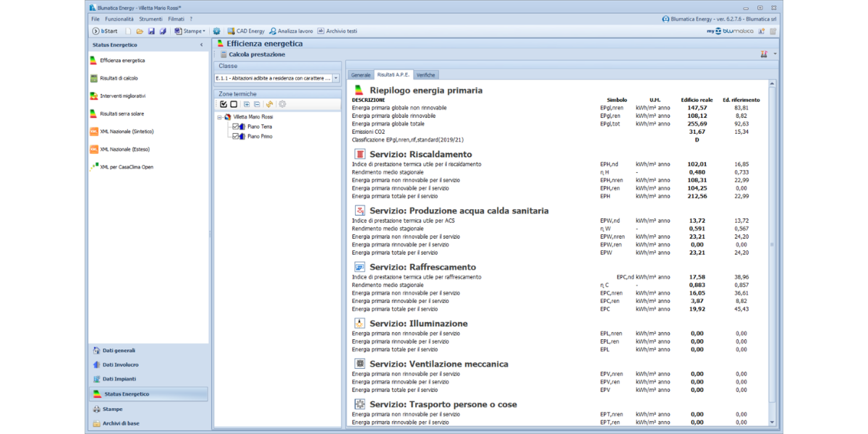Expand all nodes in Zone termiche tree
868x434 pixels.
tap(247, 104)
